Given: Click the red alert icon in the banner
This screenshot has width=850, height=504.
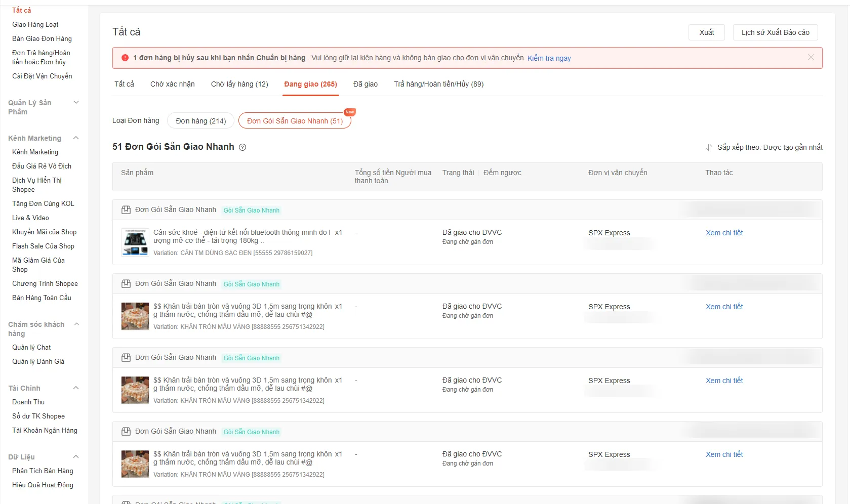Looking at the screenshot, I should point(125,58).
